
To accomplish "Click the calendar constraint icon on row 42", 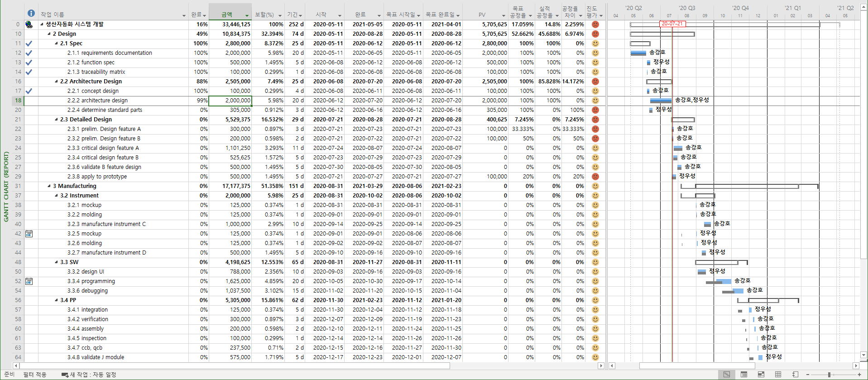I will coord(29,234).
